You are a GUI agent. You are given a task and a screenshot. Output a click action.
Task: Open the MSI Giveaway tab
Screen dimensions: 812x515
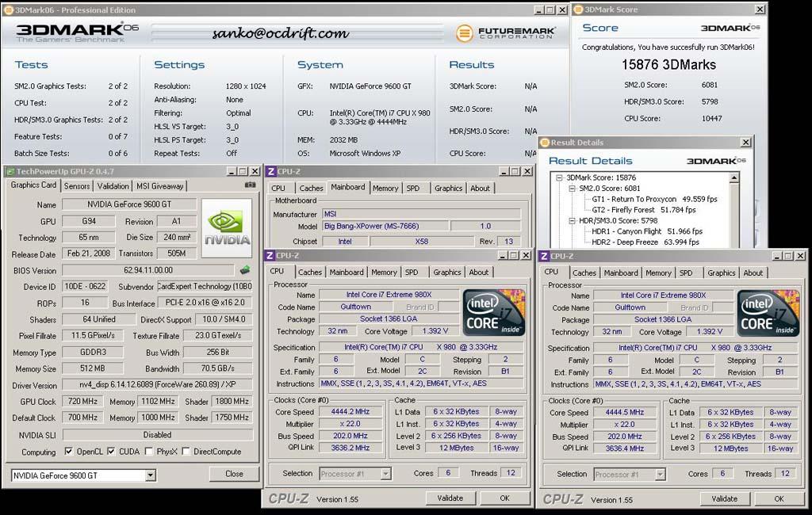[160, 186]
